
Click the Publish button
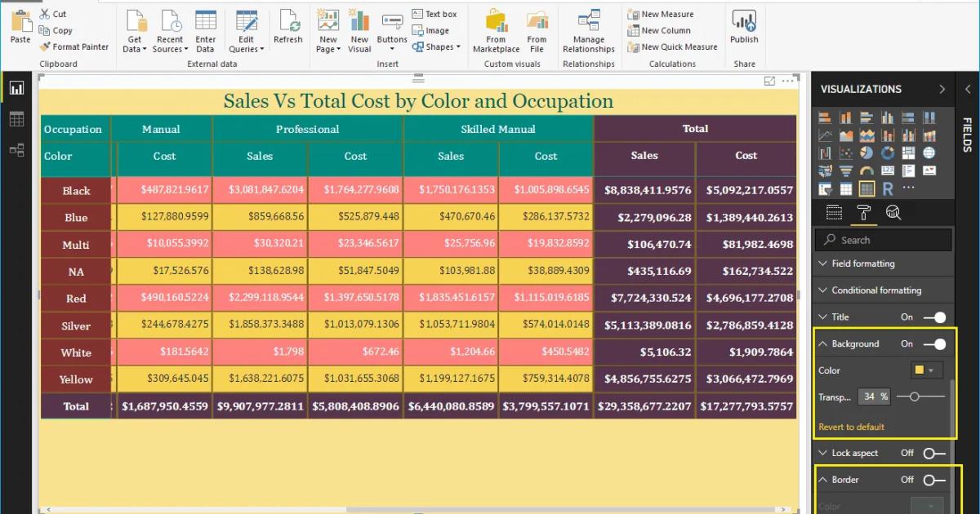click(744, 30)
